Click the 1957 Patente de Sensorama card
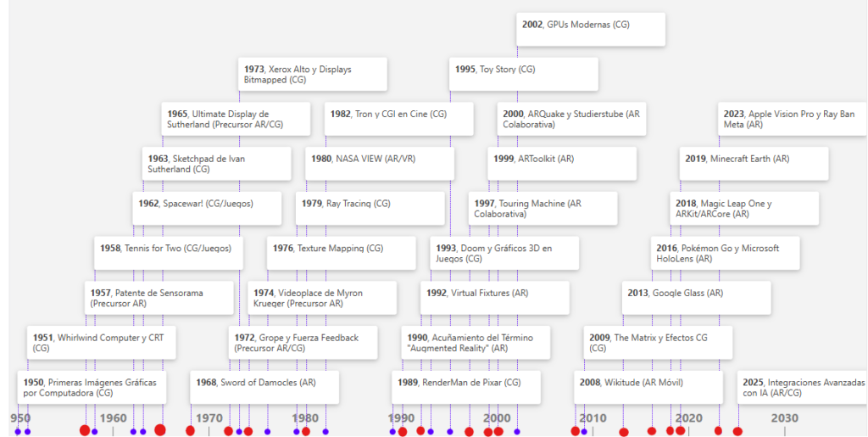Image resolution: width=868 pixels, height=437 pixels. [159, 298]
